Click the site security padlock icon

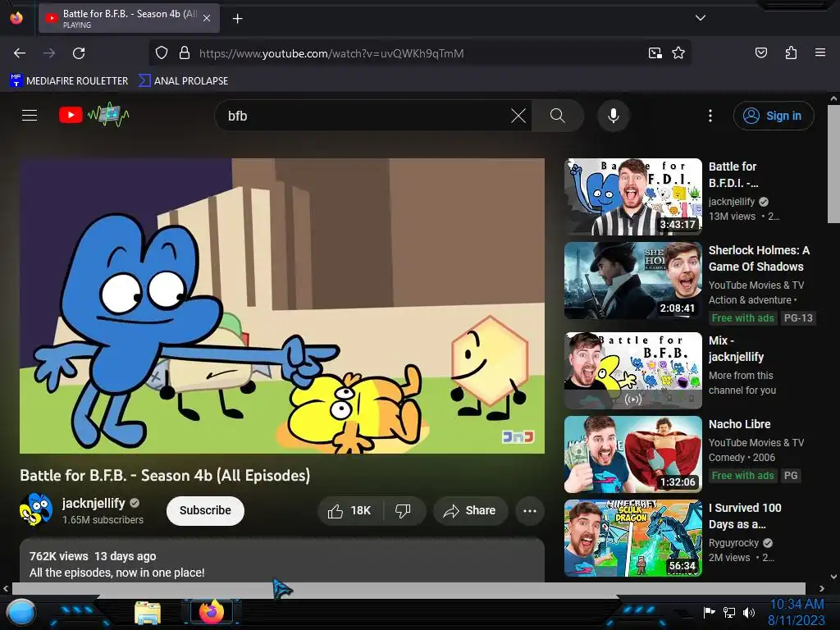coord(185,53)
